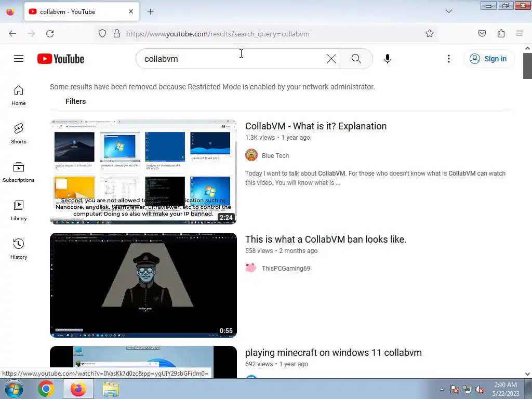Viewport: 532px width, 399px height.
Task: Open the Windows Start button
Action: (14, 389)
